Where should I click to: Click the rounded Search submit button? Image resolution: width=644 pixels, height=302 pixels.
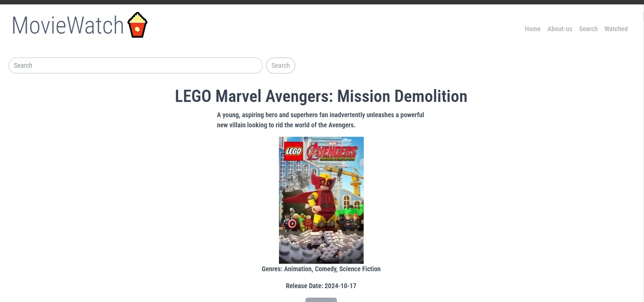[281, 65]
